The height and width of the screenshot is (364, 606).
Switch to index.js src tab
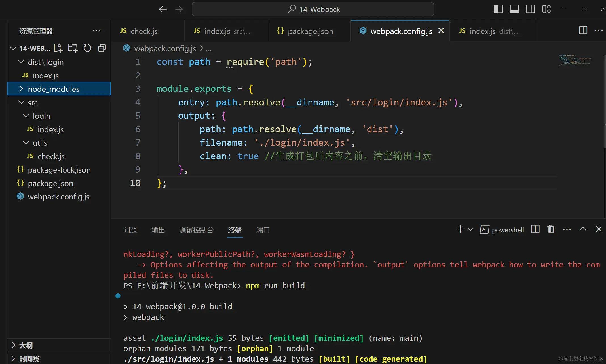[226, 31]
